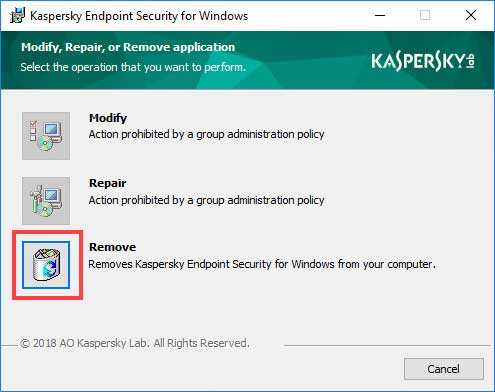Click the Modify components icon button
This screenshot has width=495, height=392.
(x=46, y=136)
